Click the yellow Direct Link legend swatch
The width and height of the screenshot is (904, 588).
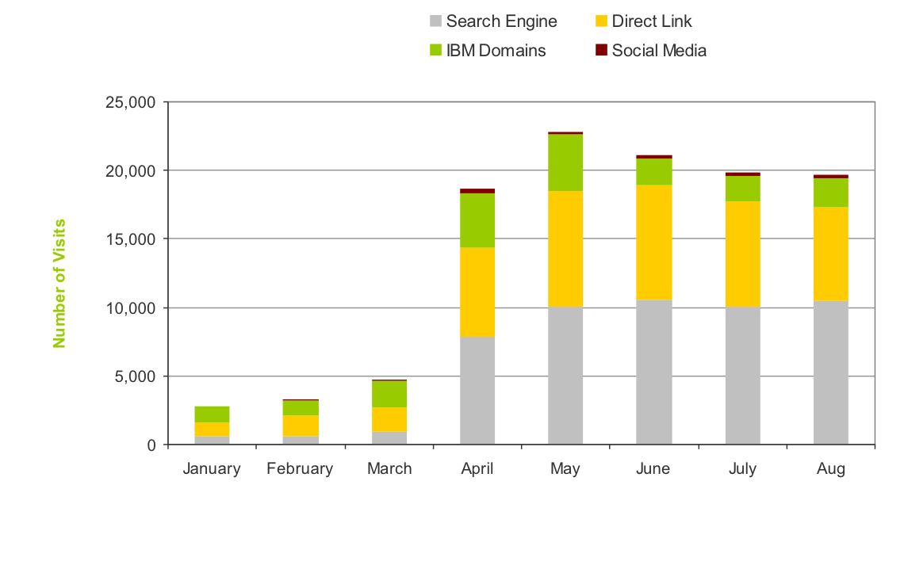[x=601, y=21]
